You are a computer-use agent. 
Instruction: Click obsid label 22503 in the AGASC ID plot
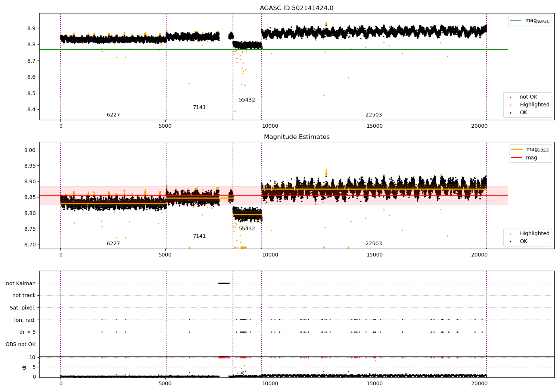[x=374, y=115]
